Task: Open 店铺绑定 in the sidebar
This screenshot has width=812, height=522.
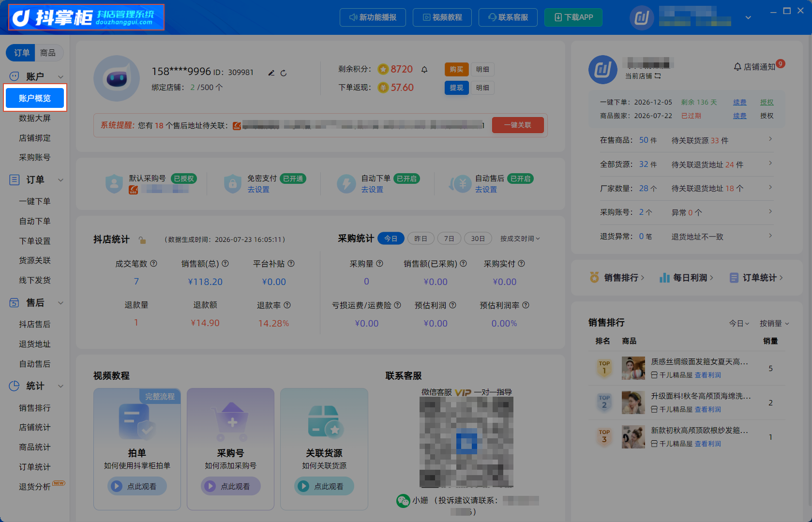Action: pos(35,138)
